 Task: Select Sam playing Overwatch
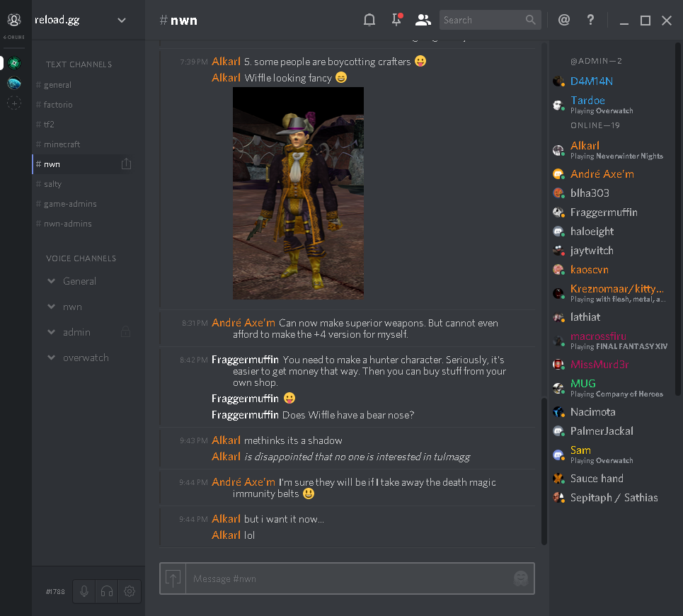point(612,455)
